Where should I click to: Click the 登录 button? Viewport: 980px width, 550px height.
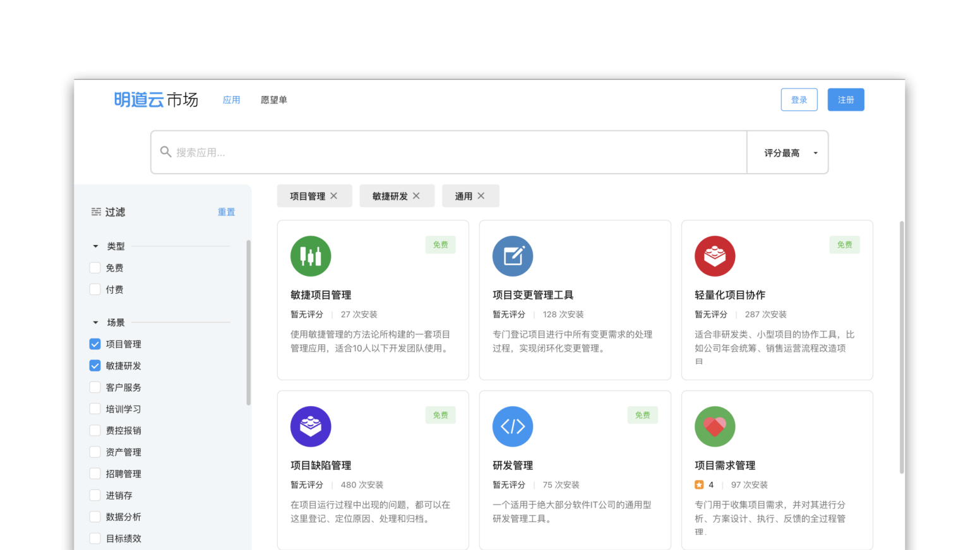[799, 100]
